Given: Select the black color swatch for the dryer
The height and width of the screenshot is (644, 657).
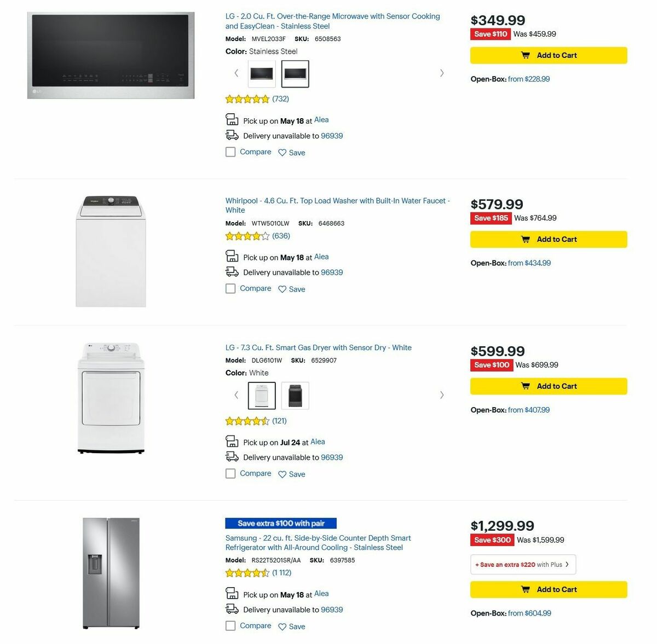Looking at the screenshot, I should 295,395.
